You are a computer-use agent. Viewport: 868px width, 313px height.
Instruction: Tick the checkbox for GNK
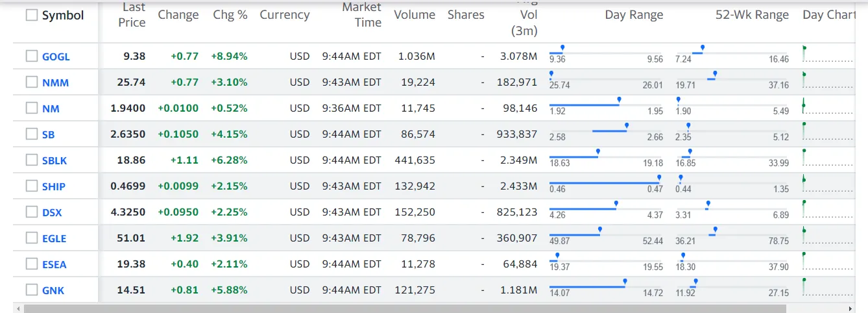32,290
